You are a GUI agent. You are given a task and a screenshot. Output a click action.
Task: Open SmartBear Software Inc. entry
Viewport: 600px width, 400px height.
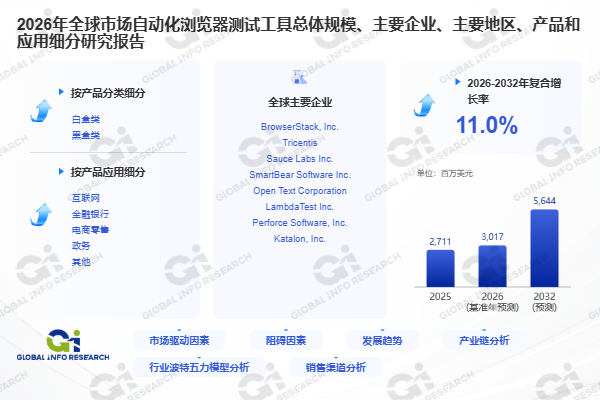300,175
